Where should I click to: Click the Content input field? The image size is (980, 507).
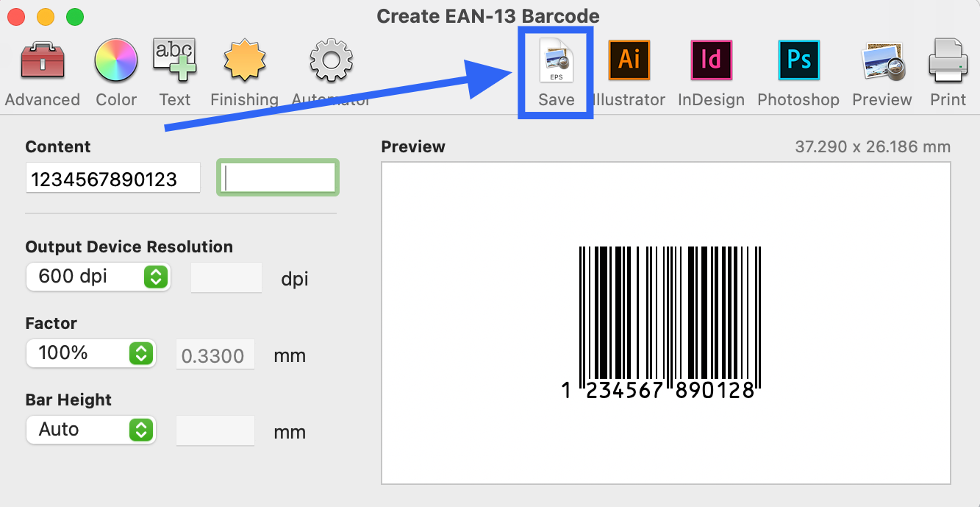[112, 177]
